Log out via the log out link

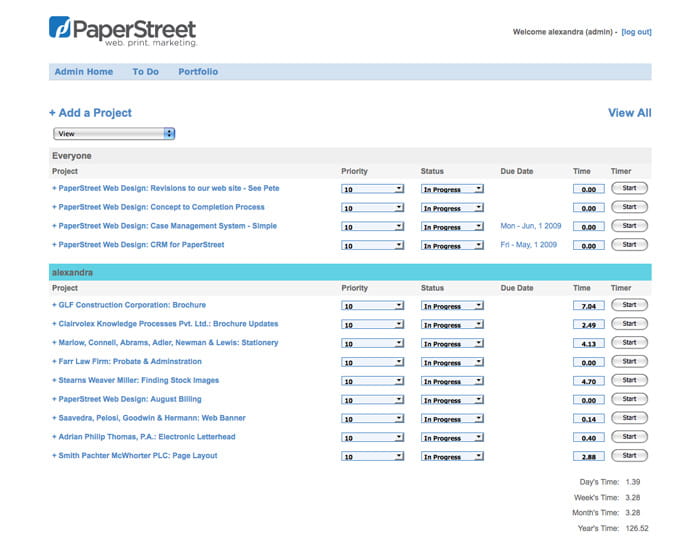tap(636, 32)
